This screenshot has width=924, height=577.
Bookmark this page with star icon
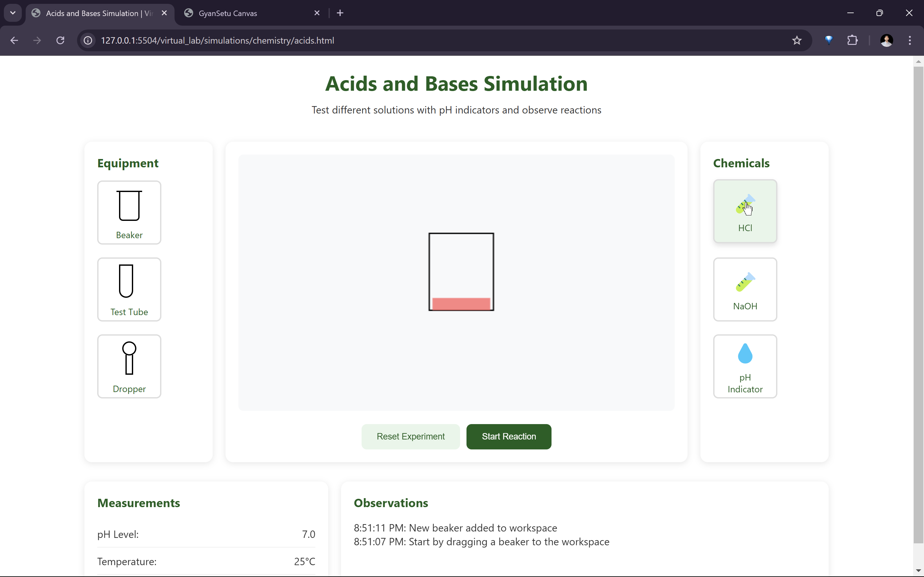tap(797, 40)
